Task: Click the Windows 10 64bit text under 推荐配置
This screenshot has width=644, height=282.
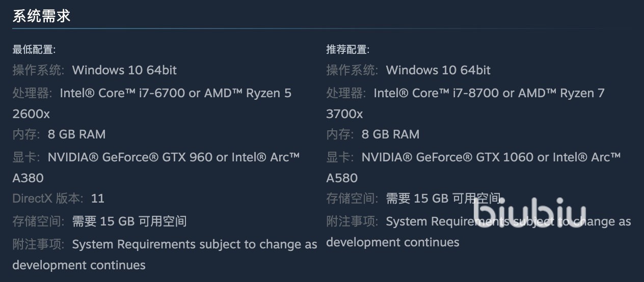Action: [438, 70]
